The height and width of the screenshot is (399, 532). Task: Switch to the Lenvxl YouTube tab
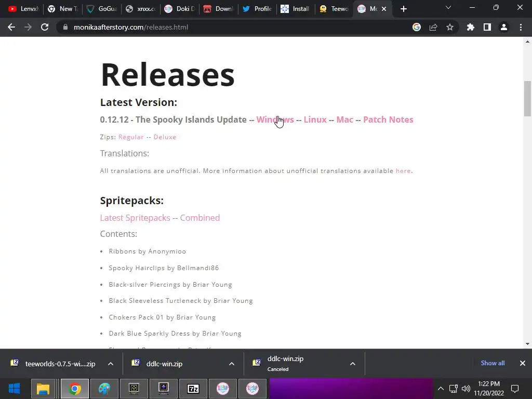pyautogui.click(x=23, y=9)
